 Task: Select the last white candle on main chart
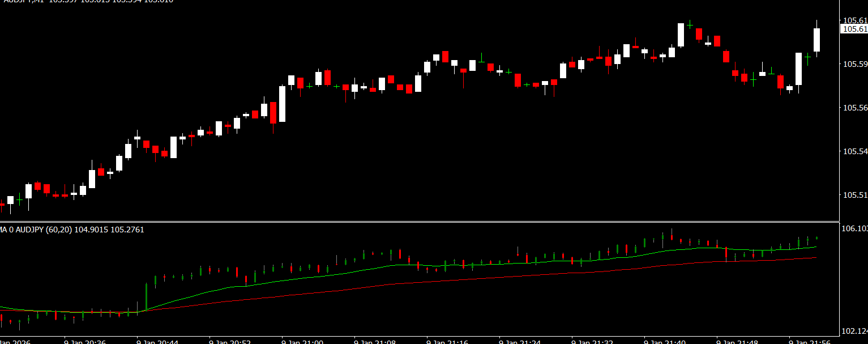click(816, 40)
